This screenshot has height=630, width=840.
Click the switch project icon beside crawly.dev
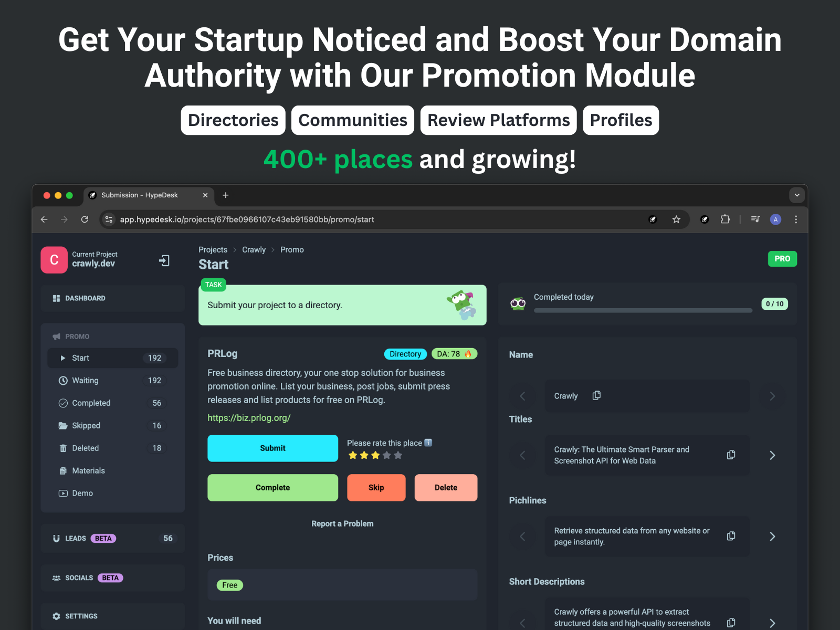pos(164,260)
